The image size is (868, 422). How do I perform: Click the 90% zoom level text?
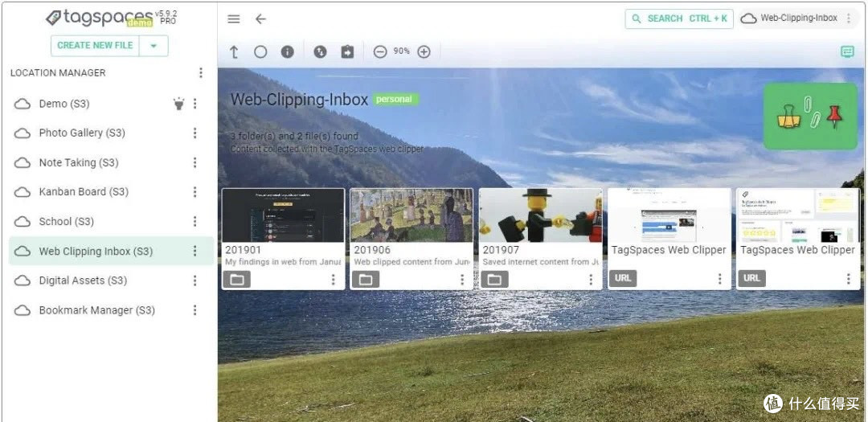[401, 51]
